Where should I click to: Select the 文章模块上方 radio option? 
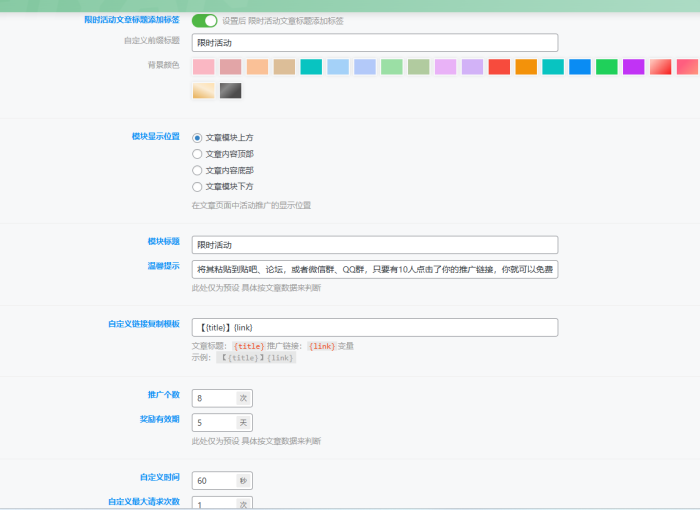[197, 138]
